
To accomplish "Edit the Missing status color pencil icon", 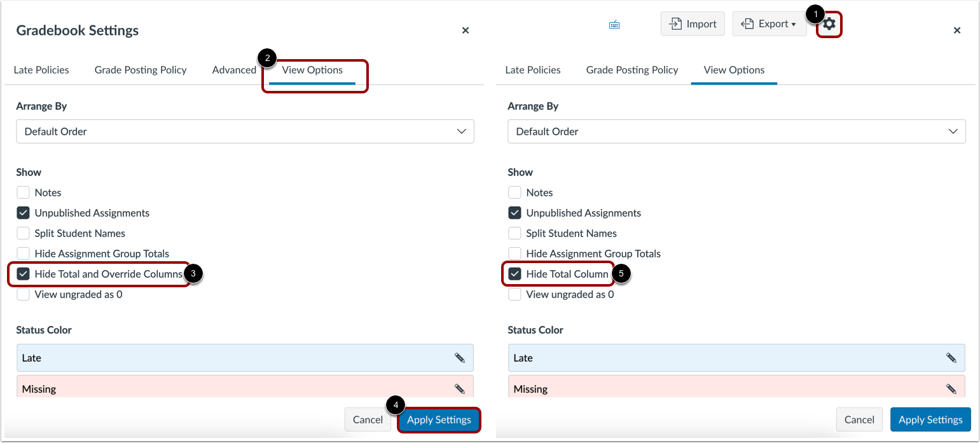I will pos(459,388).
